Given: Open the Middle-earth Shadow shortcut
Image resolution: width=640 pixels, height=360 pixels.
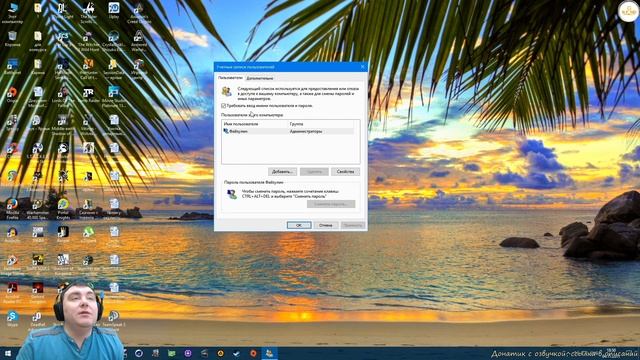Looking at the screenshot, I should click(x=63, y=124).
